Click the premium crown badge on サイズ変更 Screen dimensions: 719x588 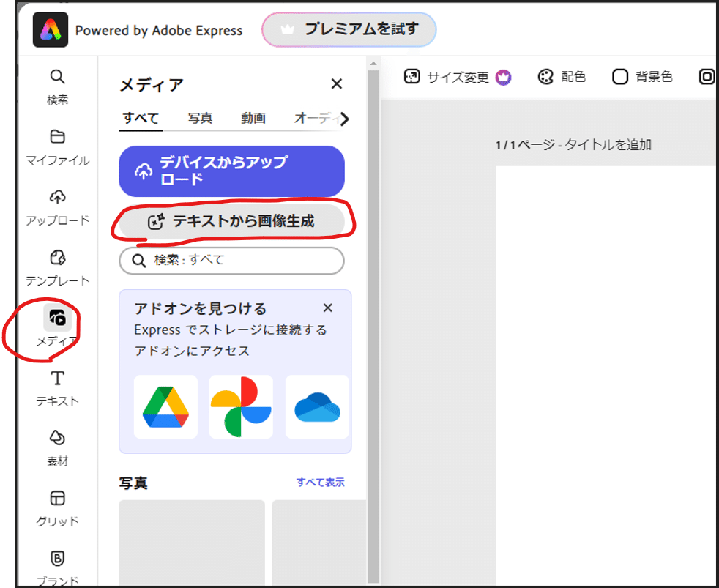coord(503,77)
